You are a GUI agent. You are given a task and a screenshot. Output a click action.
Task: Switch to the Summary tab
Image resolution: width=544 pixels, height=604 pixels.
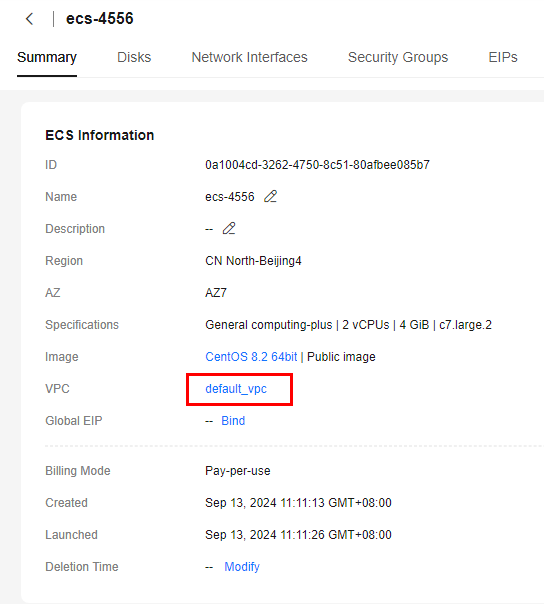pyautogui.click(x=47, y=57)
